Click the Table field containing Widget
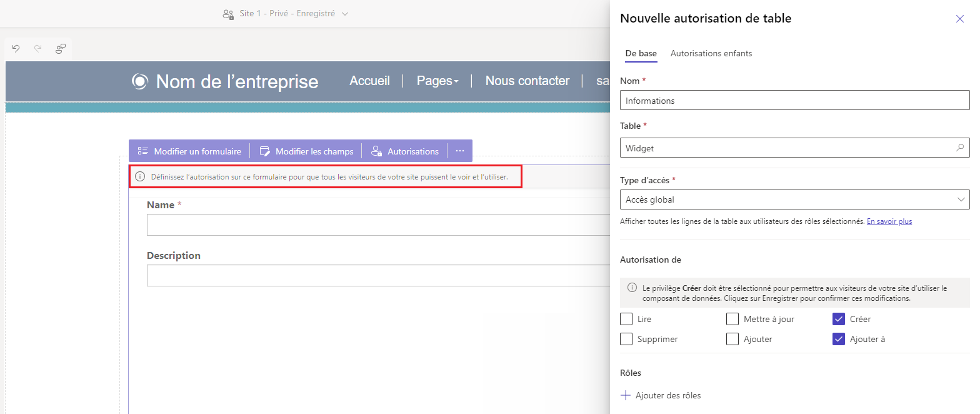Screen dimensions: 980x414 795,148
